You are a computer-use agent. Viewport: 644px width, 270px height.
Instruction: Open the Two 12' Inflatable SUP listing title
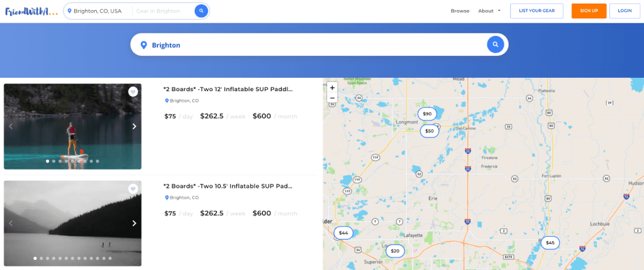(228, 89)
